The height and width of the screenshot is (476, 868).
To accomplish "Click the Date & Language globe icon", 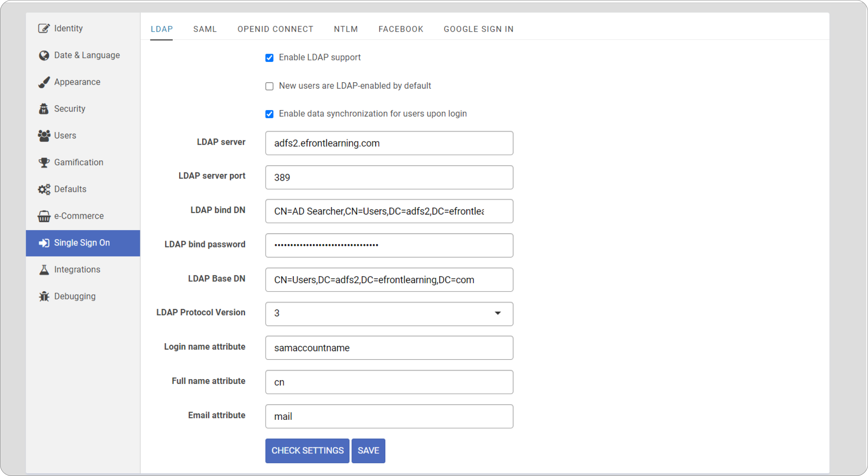I will coord(44,55).
